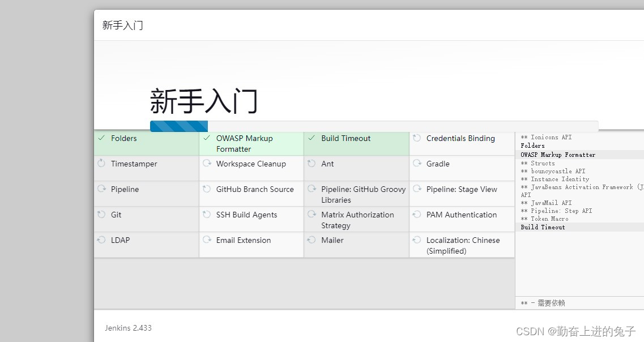Click the spinner icon beside Mailer
This screenshot has width=644, height=342.
312,240
